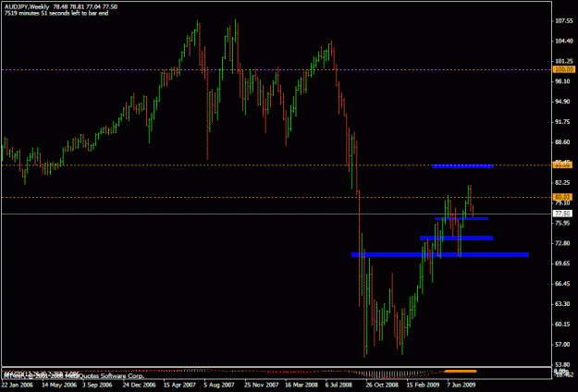Click the white 77.50 current price tag

(563, 214)
